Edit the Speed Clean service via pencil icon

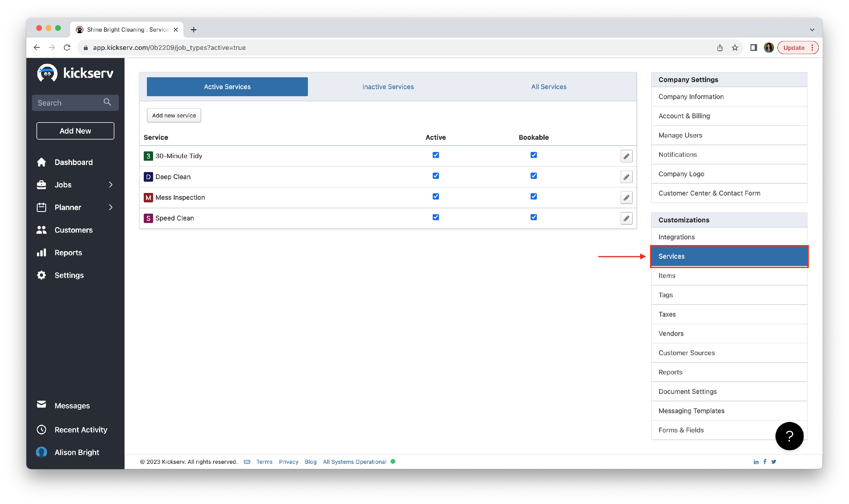pos(626,218)
